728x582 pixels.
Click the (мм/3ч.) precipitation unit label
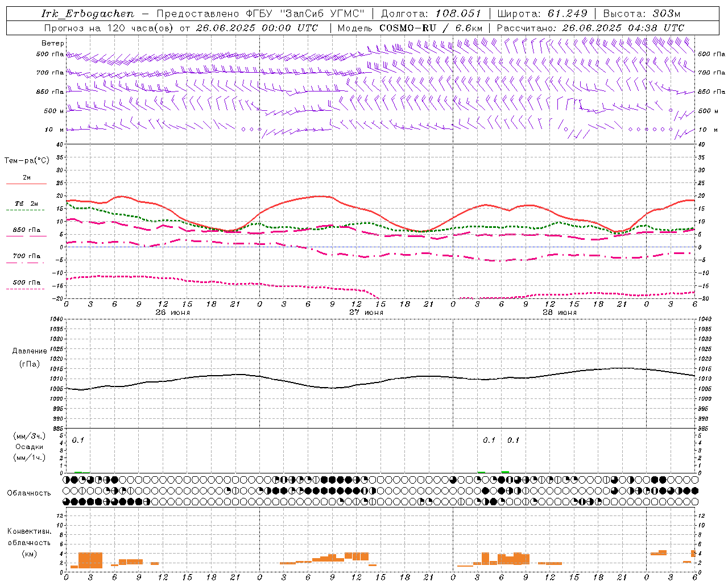click(x=30, y=436)
